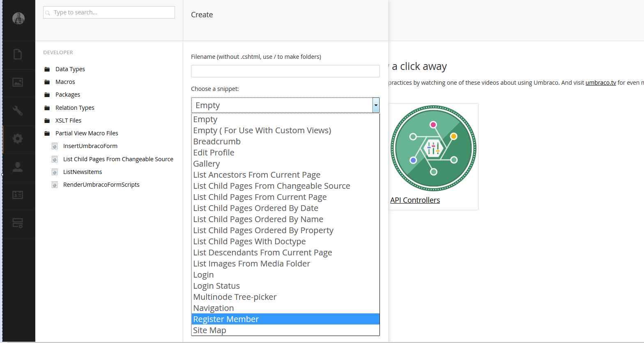This screenshot has height=343, width=644.
Task: Choose the Login snippet
Action: coord(285,275)
